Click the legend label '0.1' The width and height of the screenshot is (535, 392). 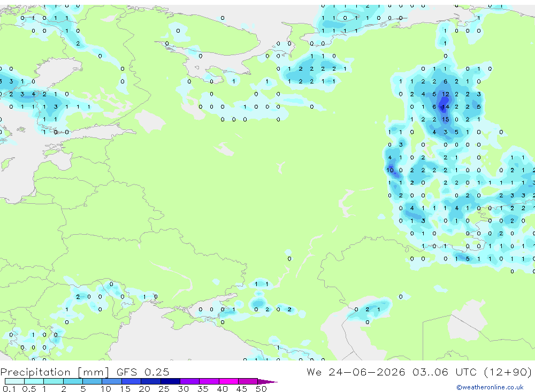tap(9, 389)
